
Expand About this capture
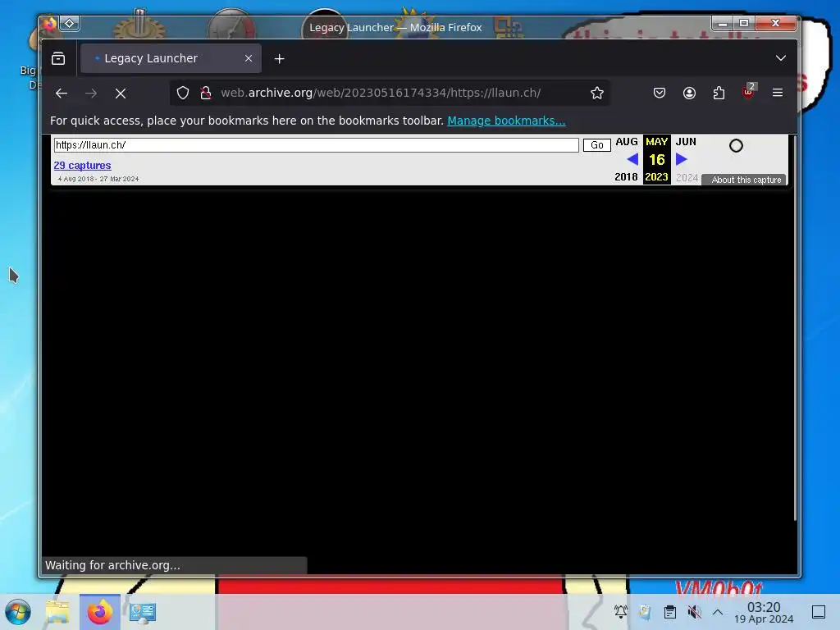[744, 180]
